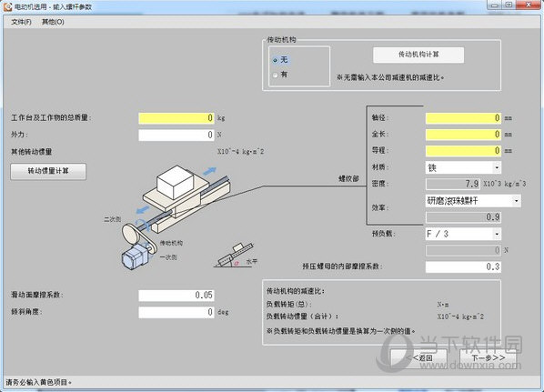
Task: Click the 负载转动惯量(合计) label
Action: tap(302, 317)
